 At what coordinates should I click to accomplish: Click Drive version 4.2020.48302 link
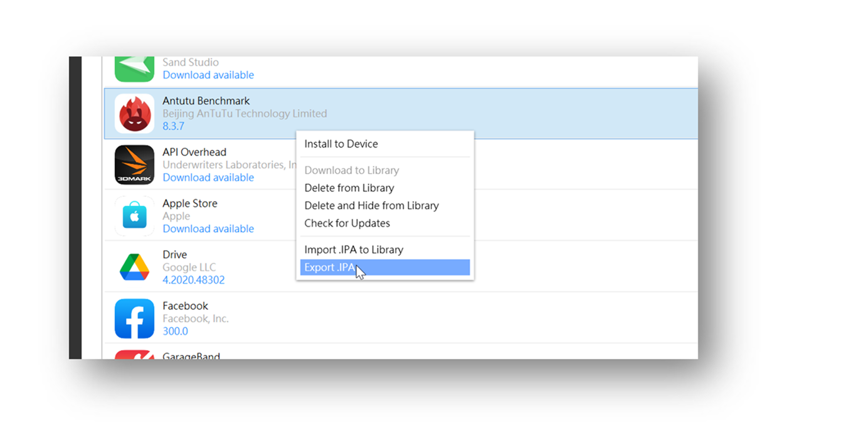(193, 280)
